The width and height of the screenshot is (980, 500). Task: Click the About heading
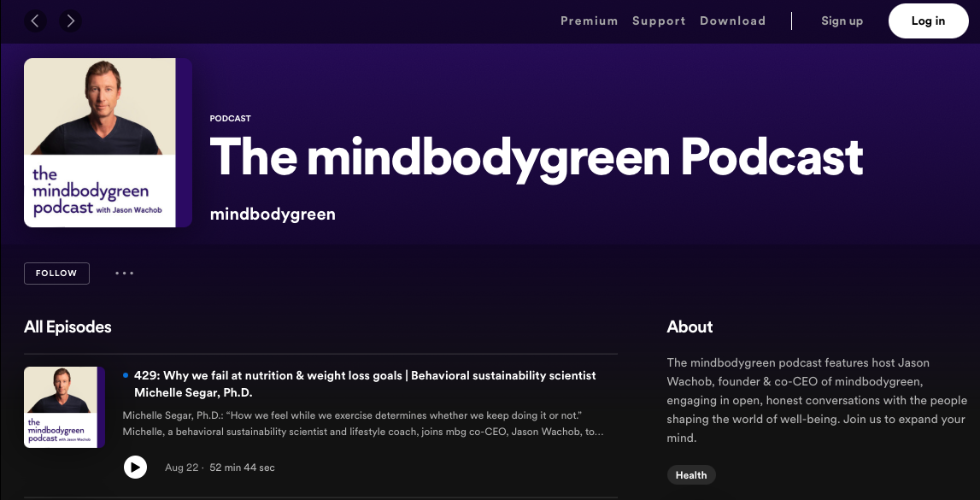coord(690,326)
